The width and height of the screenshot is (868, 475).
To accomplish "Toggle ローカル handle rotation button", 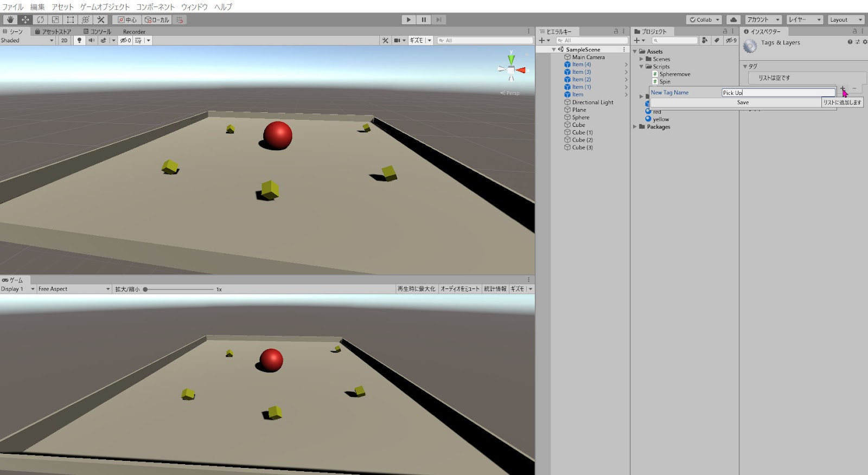I will click(x=157, y=20).
